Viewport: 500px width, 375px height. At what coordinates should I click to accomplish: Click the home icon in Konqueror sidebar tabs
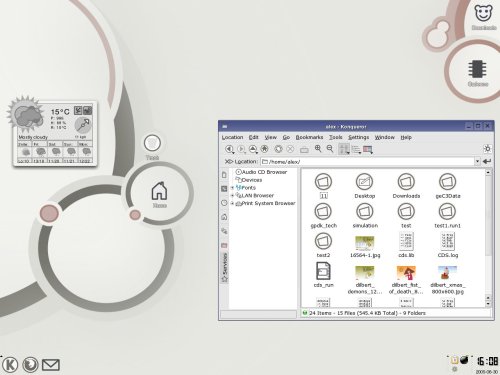tap(224, 217)
